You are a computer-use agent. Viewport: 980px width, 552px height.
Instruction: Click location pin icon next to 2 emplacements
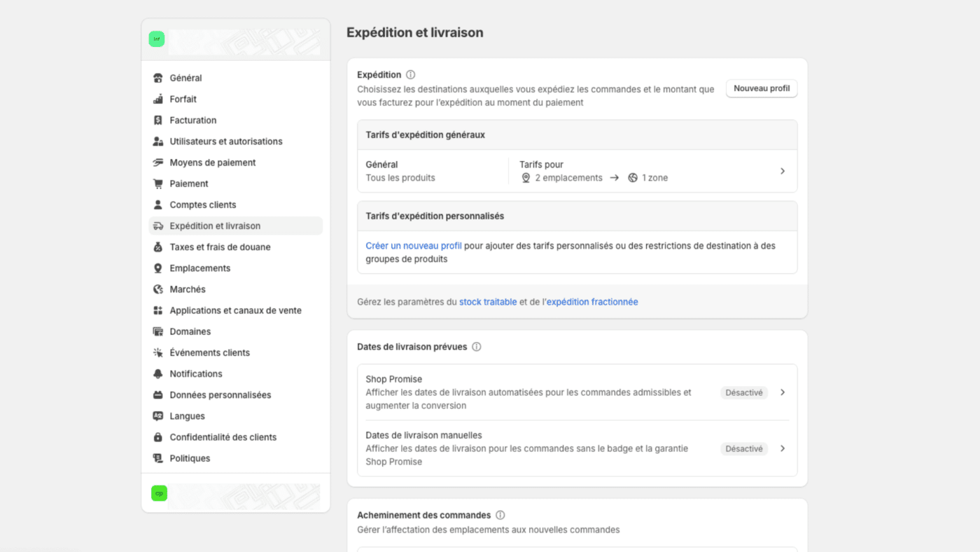click(x=526, y=178)
